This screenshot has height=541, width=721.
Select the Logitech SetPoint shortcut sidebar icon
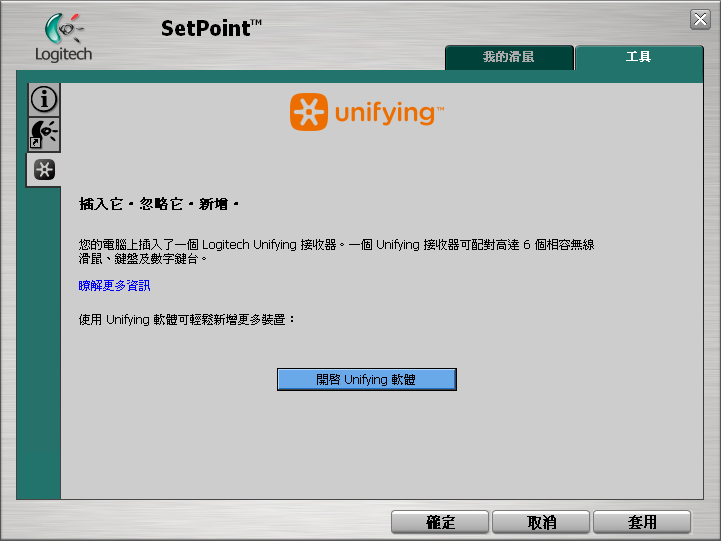tap(44, 135)
